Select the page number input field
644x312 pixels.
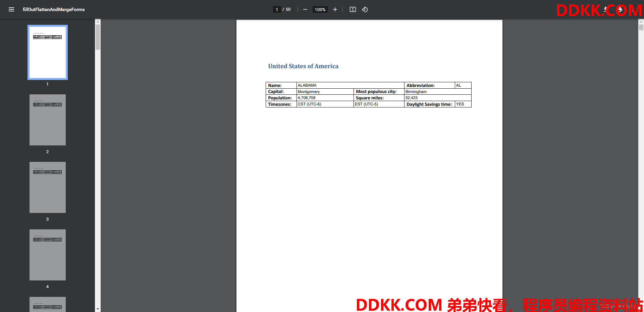click(277, 9)
